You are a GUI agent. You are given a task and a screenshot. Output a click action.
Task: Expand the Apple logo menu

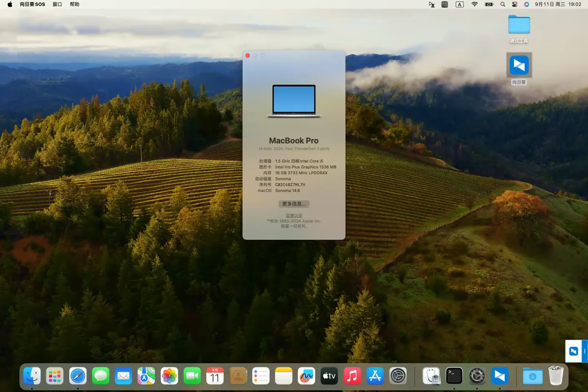(x=10, y=4)
